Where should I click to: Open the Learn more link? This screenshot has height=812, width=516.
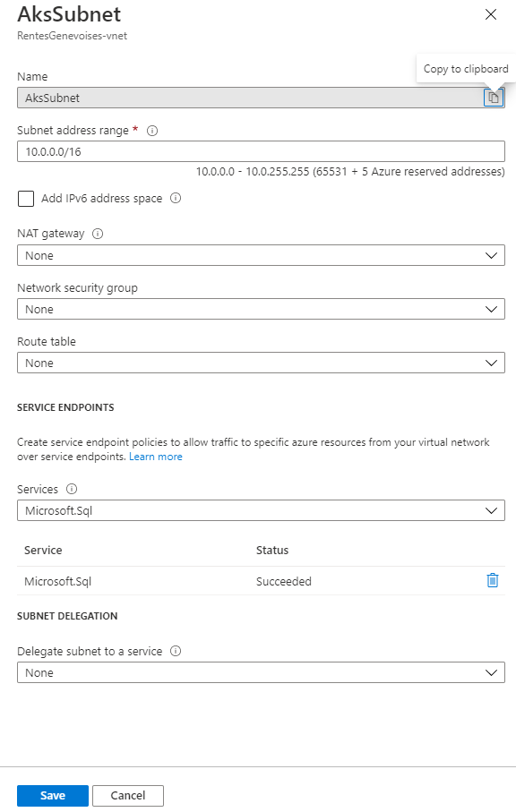click(155, 457)
